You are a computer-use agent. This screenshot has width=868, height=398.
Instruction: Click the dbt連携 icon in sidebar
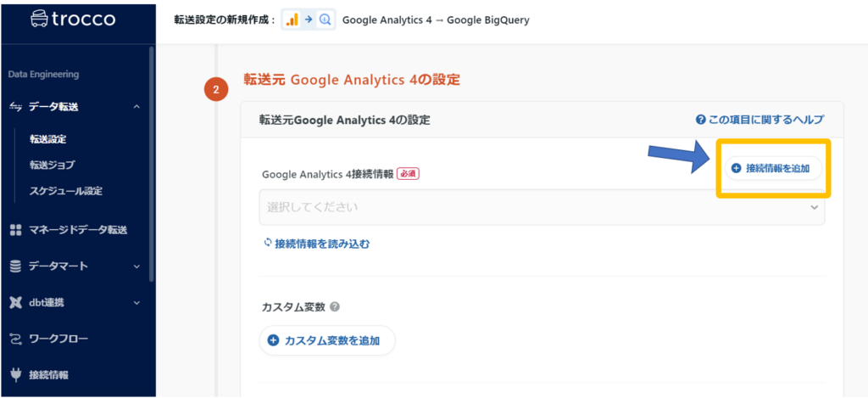(15, 303)
